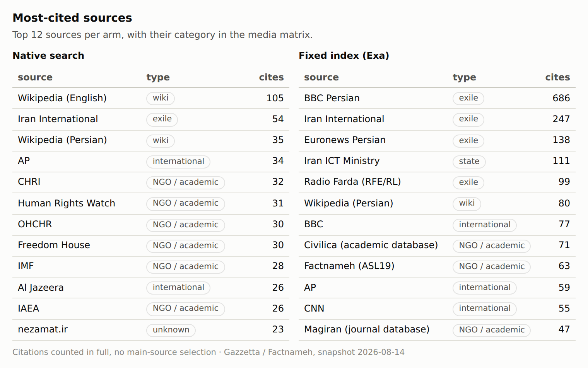
Task: Click the international tag next to Al Jazeera
Action: [x=178, y=288]
